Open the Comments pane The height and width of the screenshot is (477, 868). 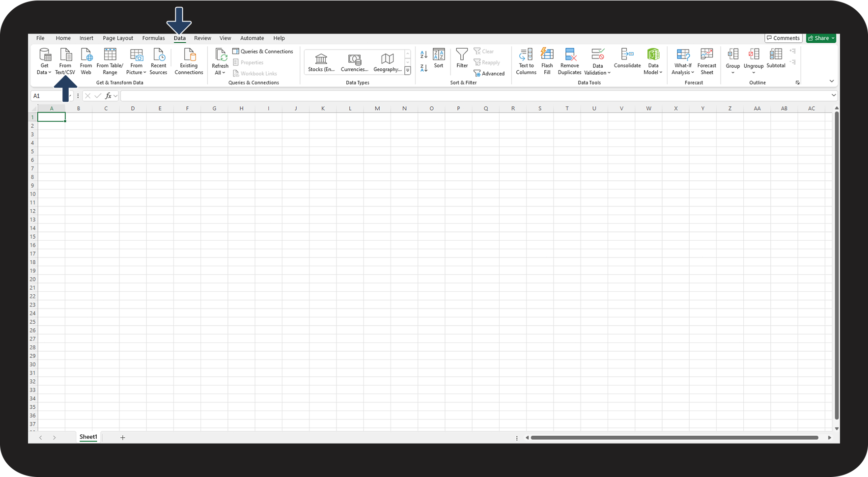point(784,38)
